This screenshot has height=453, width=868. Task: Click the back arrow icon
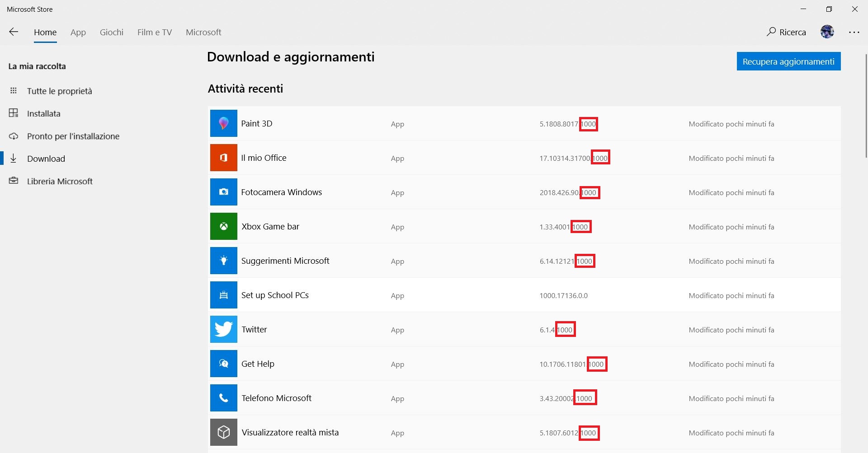point(14,32)
